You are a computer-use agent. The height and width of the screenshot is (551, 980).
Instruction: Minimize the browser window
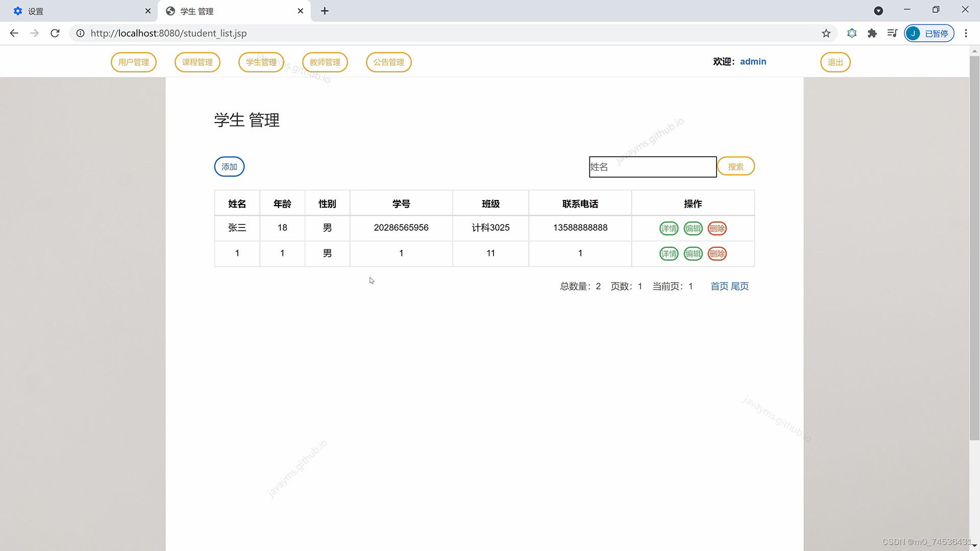907,10
